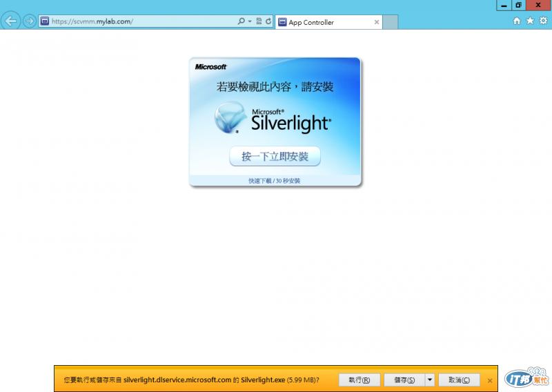Open the address bar search dropdown arrow
The image size is (552, 392).
pyautogui.click(x=250, y=21)
